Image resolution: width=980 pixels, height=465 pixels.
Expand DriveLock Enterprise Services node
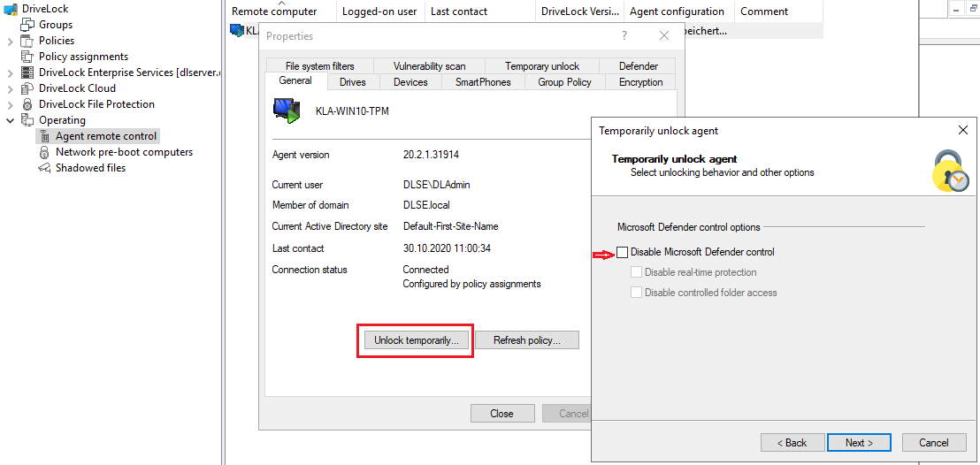pos(10,73)
